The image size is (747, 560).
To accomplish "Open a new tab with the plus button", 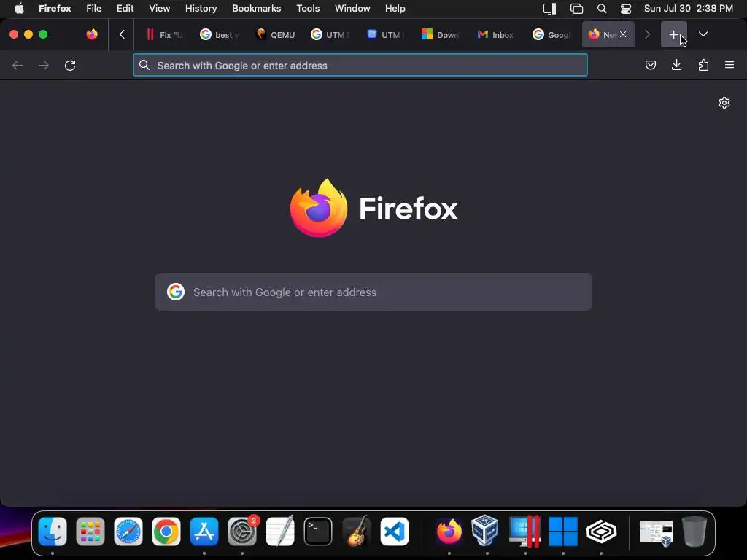I will coord(673,34).
